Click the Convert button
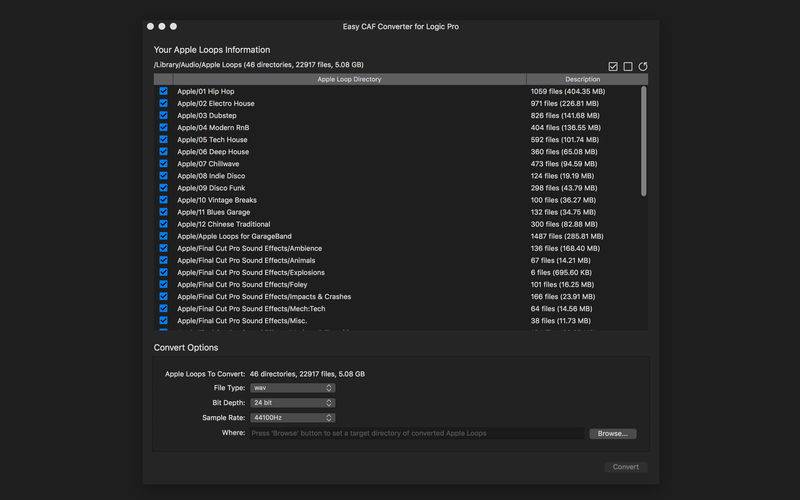This screenshot has width=800, height=500. coord(626,467)
